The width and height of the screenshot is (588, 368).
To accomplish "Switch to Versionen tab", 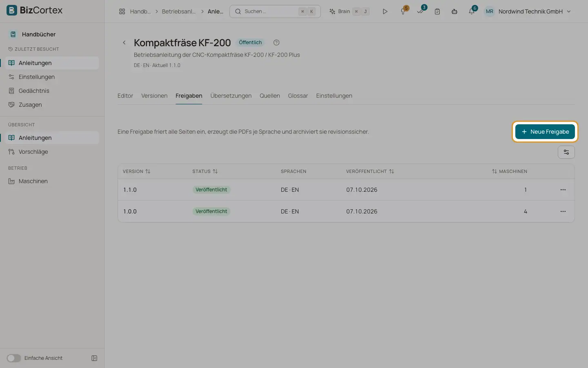I will click(154, 96).
